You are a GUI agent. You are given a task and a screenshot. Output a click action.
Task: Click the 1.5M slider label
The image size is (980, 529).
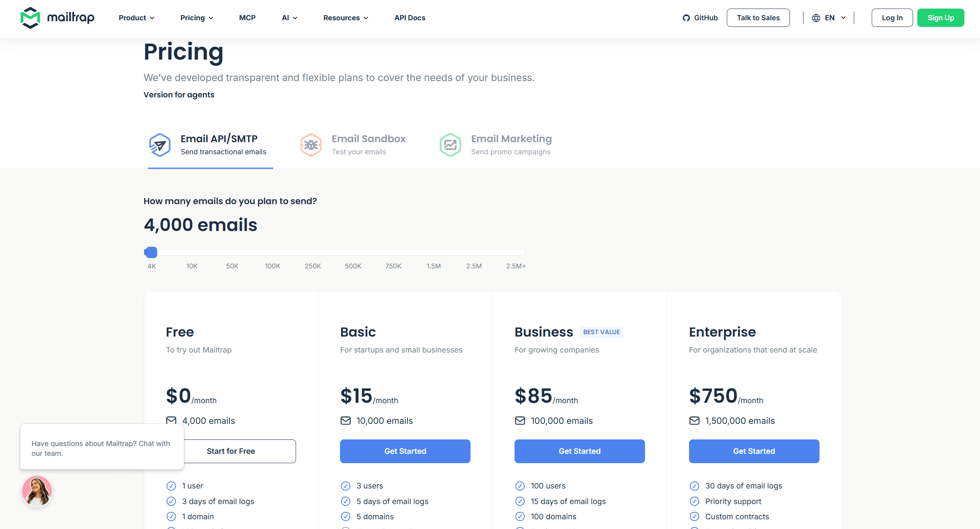click(x=434, y=266)
